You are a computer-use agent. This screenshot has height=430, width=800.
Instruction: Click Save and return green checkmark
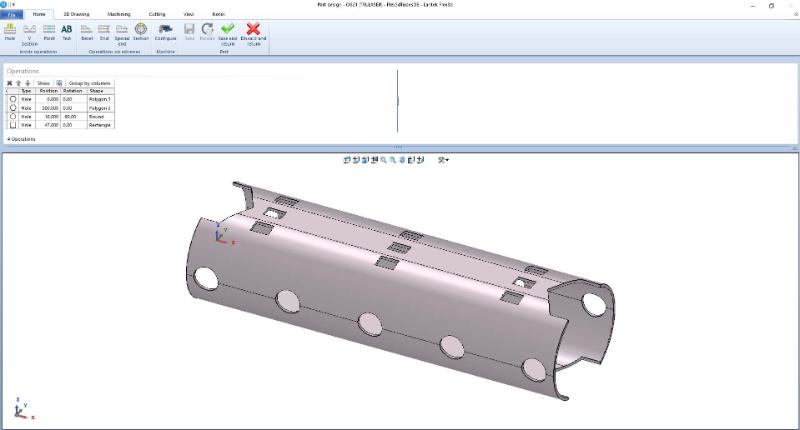(x=228, y=32)
